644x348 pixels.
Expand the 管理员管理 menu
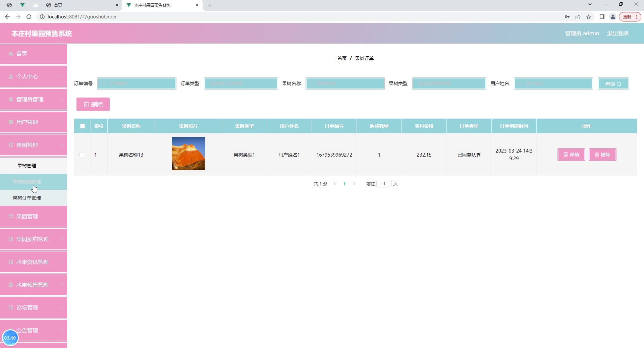[x=34, y=99]
